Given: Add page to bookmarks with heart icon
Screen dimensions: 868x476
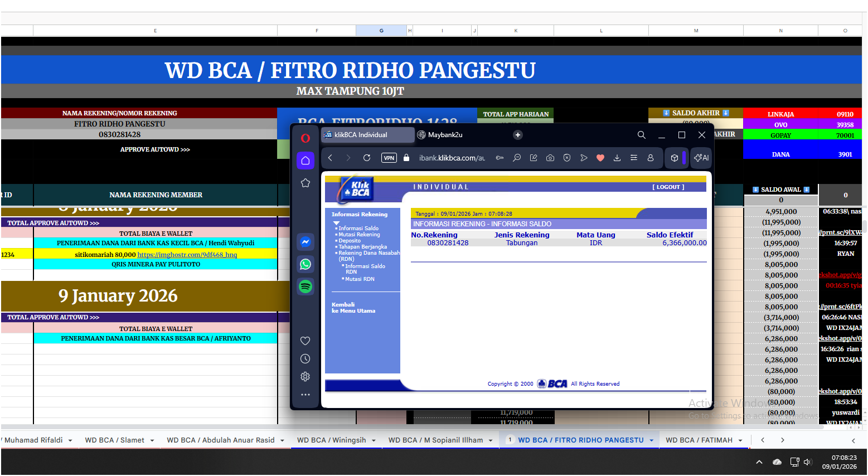Looking at the screenshot, I should 600,158.
